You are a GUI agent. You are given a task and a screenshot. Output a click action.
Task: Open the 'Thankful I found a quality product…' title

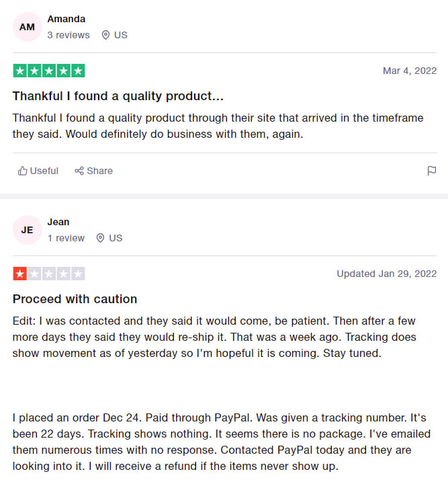click(x=118, y=95)
